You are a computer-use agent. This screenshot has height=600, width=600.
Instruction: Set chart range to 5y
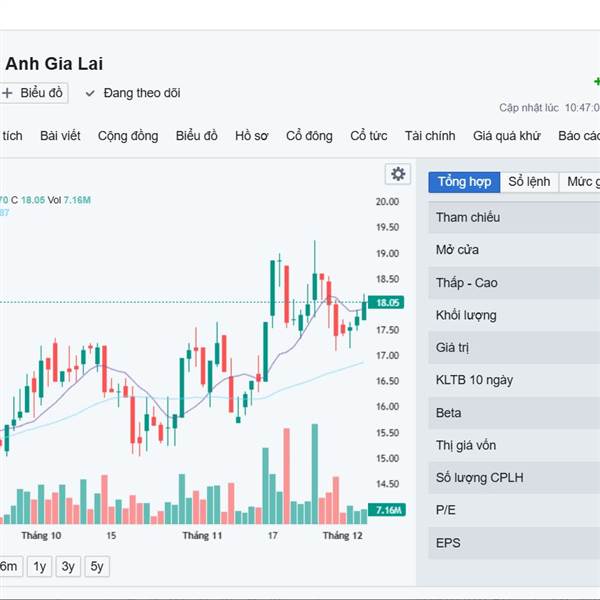click(x=96, y=566)
